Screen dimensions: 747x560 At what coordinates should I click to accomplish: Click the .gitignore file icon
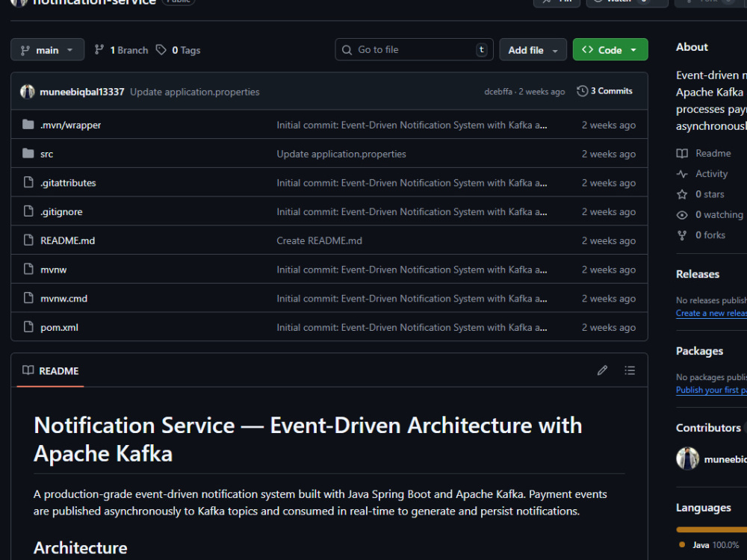click(x=28, y=211)
